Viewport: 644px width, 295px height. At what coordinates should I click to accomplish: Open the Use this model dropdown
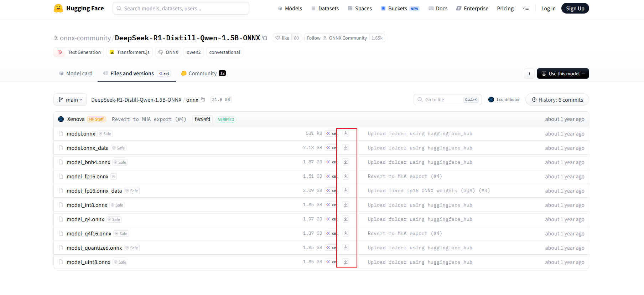pos(562,73)
